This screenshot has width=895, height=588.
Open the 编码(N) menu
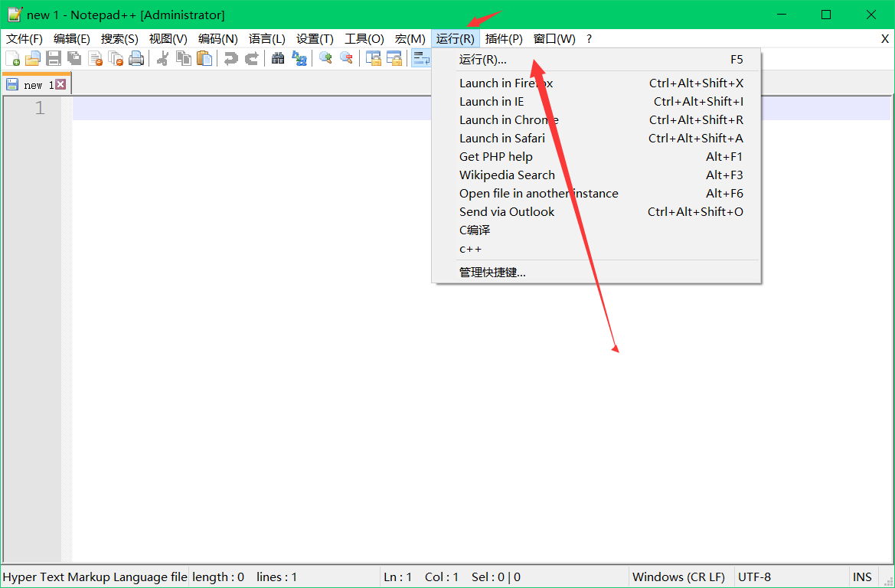[x=219, y=38]
